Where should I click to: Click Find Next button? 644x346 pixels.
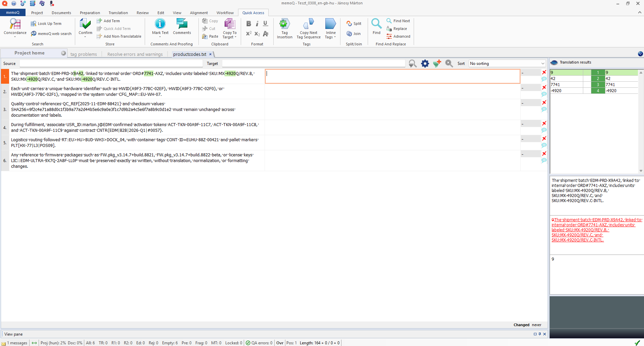tap(398, 21)
